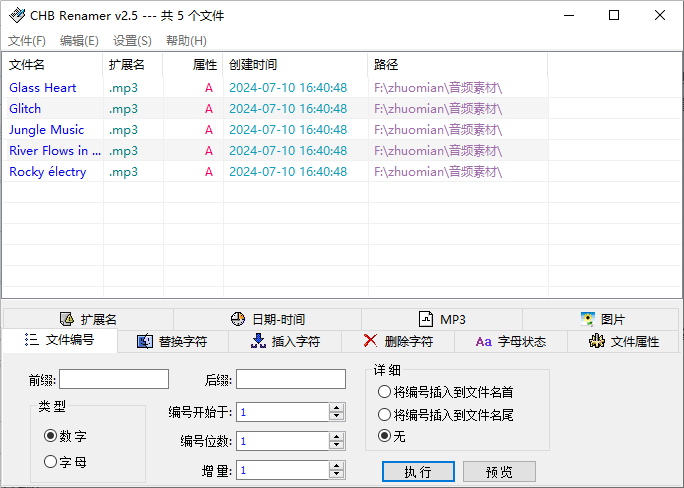The height and width of the screenshot is (488, 684).
Task: Decrease the 编号位数 value with down arrow
Action: coord(337,446)
